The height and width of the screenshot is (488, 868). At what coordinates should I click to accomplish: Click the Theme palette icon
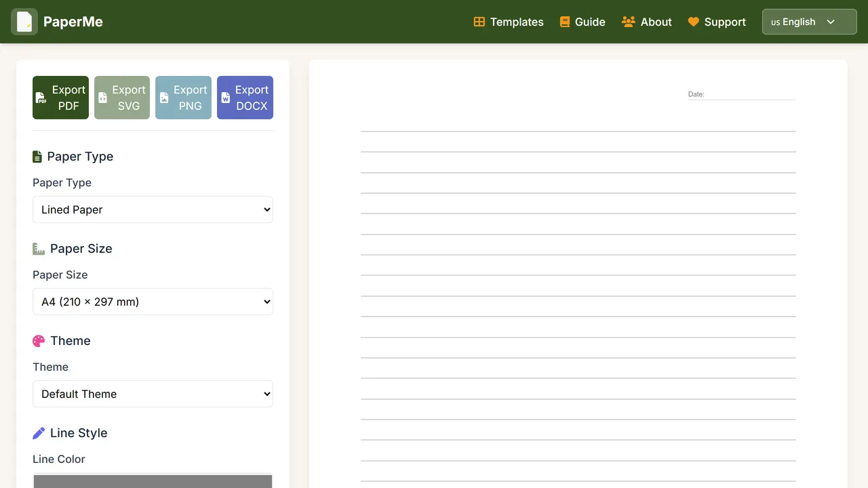click(39, 341)
